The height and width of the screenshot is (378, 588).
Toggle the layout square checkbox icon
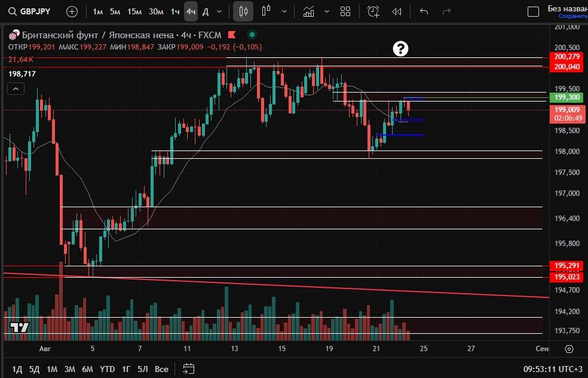(x=533, y=11)
